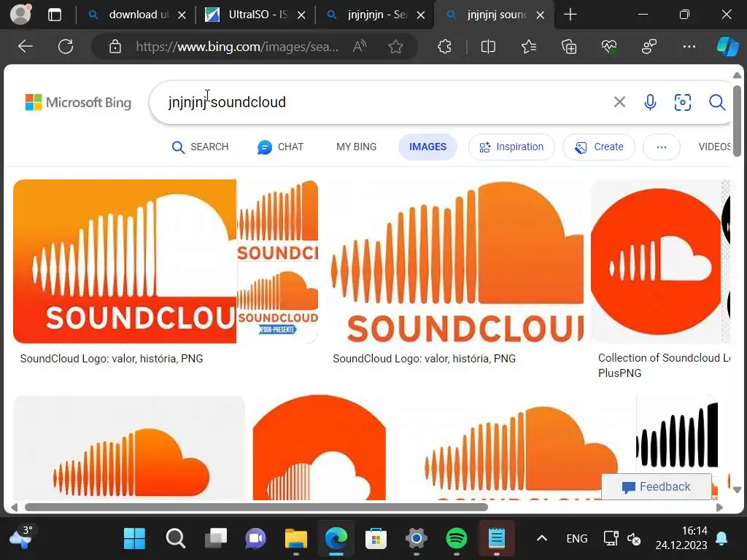Click into the Bing search input field
This screenshot has height=560, width=747.
click(x=381, y=102)
